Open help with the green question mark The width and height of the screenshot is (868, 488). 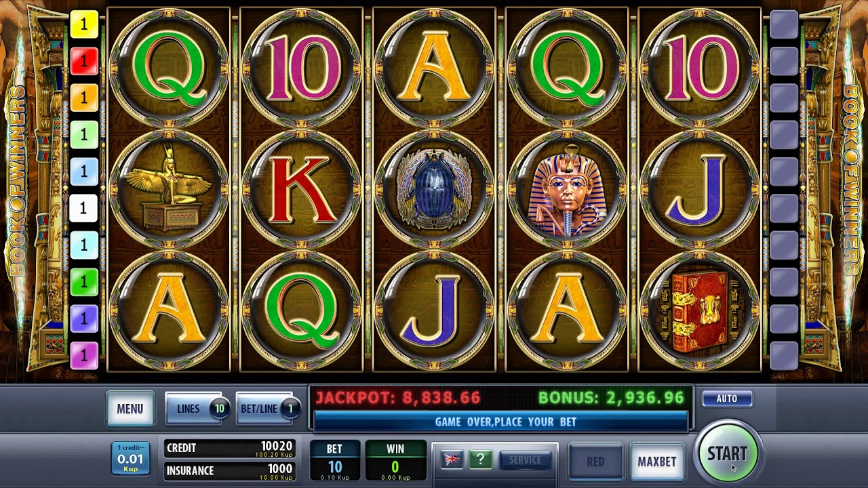[480, 460]
